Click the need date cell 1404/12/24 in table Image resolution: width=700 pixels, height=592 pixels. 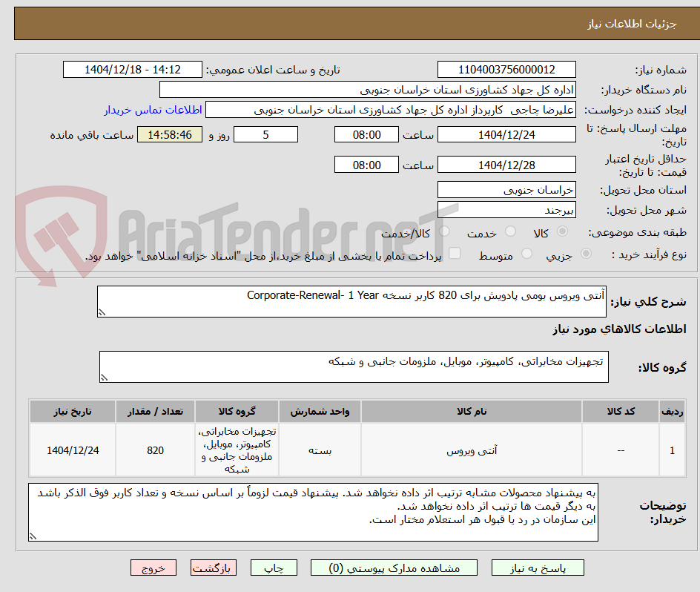(x=73, y=450)
